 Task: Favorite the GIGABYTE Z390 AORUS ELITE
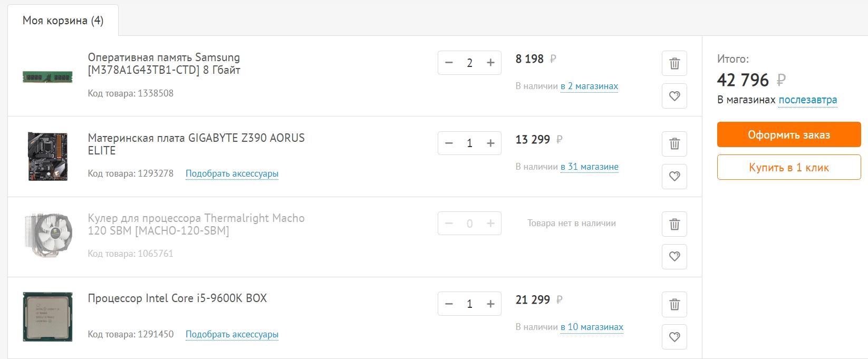(674, 177)
